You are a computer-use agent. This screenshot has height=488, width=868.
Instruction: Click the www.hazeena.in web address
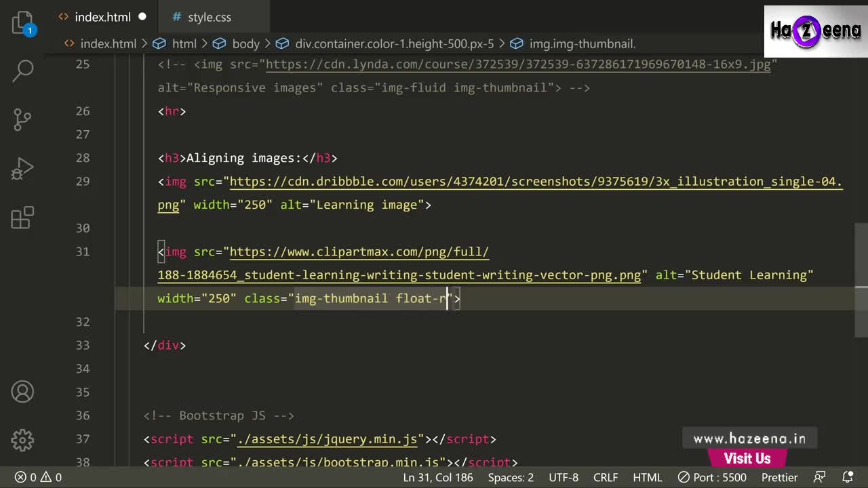(749, 439)
